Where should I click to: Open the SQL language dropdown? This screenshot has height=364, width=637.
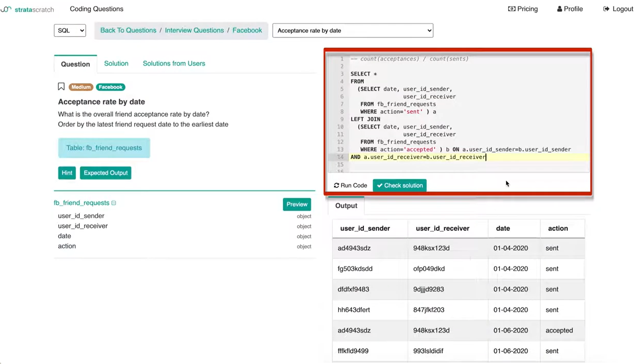point(70,30)
